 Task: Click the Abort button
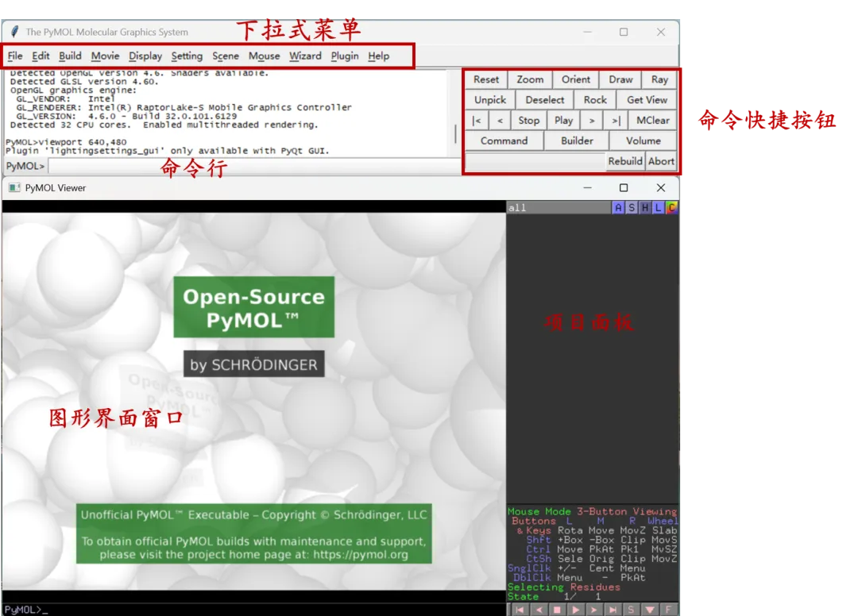pyautogui.click(x=661, y=161)
